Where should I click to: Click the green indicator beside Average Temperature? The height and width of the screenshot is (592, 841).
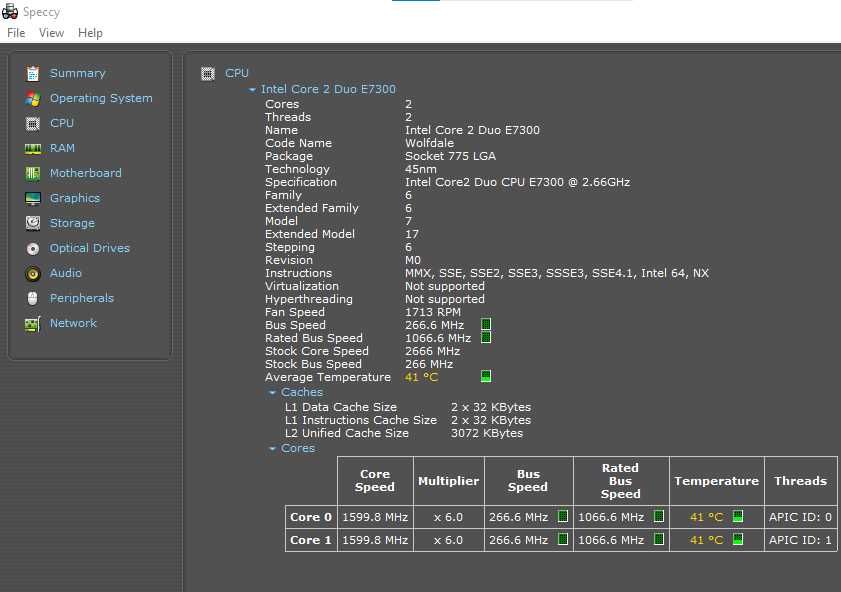coord(486,376)
